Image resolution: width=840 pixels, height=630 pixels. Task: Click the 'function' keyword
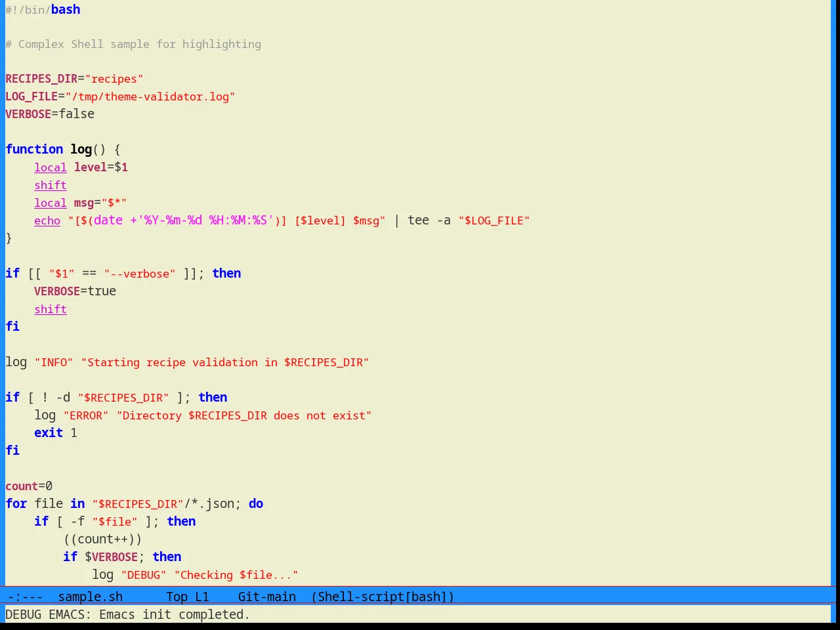pyautogui.click(x=34, y=150)
